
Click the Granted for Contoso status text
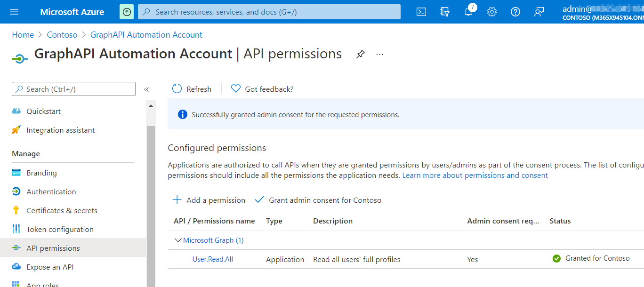click(x=597, y=258)
